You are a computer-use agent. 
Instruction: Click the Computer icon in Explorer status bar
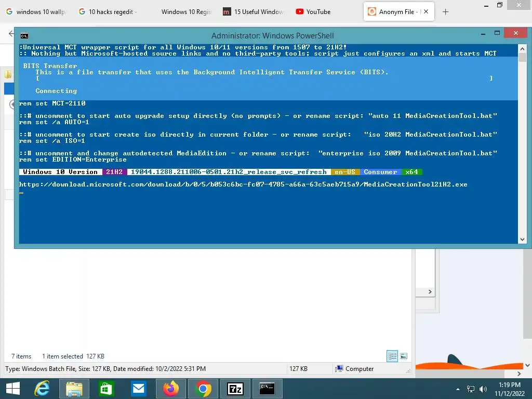339,368
